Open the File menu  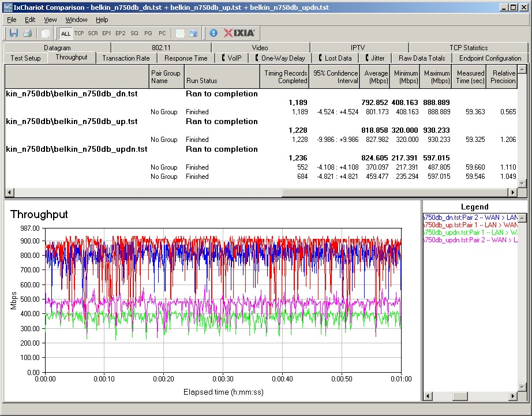[x=12, y=20]
